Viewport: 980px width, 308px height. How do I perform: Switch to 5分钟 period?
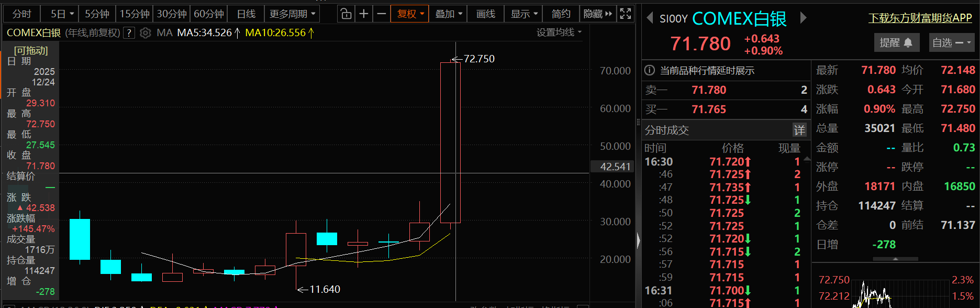click(97, 14)
